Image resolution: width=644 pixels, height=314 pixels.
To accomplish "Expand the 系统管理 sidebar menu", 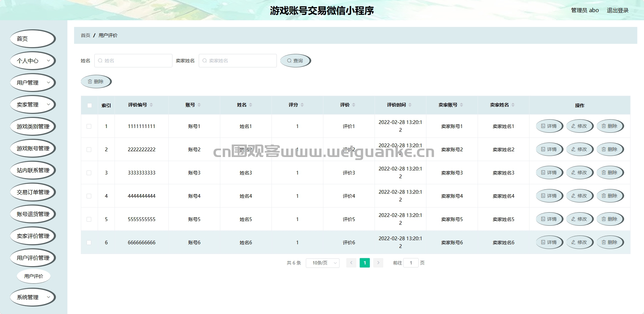I will coord(33,297).
